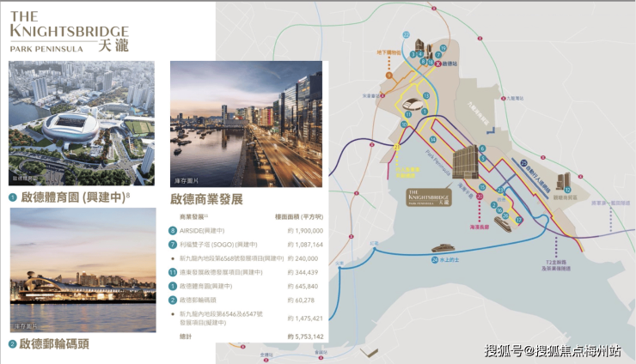Click map marker 6 on the map
636x364 pixels.
pos(482,149)
